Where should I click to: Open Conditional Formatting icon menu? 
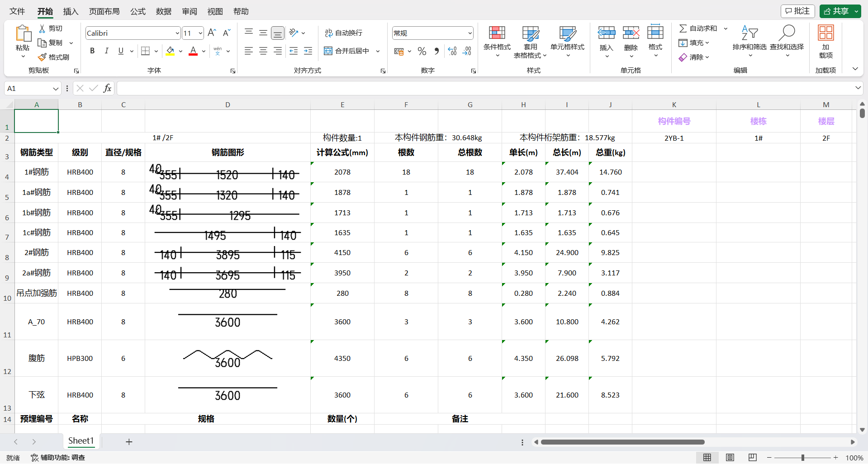[x=497, y=33]
